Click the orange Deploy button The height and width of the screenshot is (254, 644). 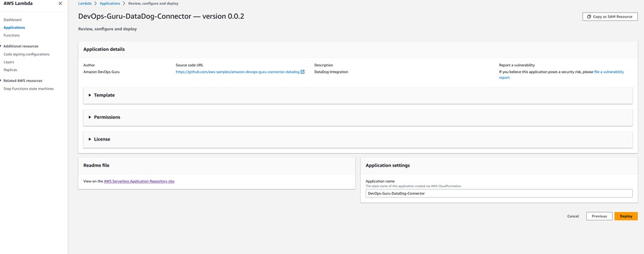626,216
